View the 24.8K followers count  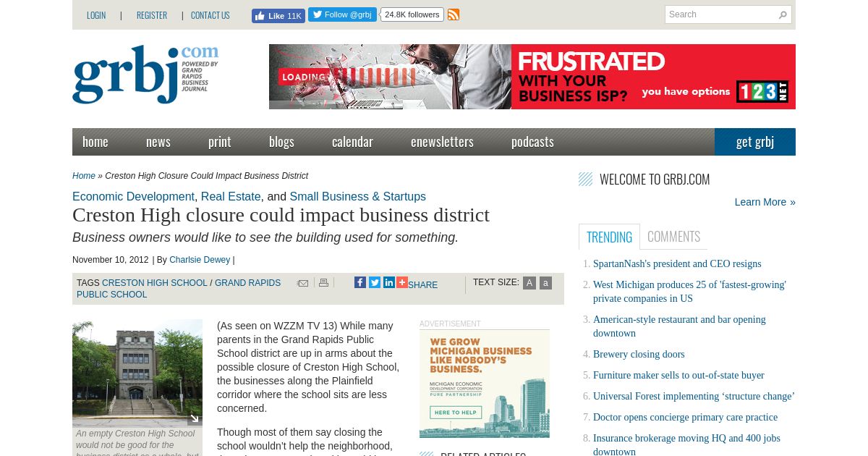(412, 14)
